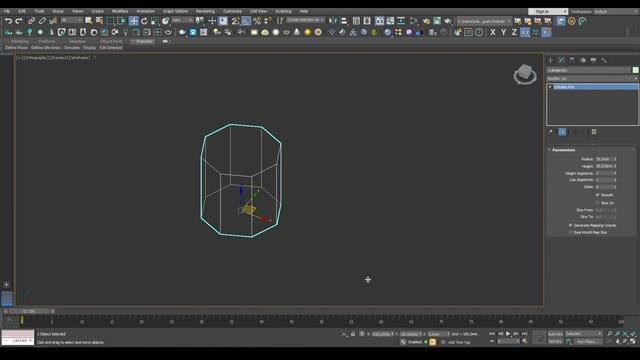Constrain to Z axis

pyautogui.click(x=514, y=32)
